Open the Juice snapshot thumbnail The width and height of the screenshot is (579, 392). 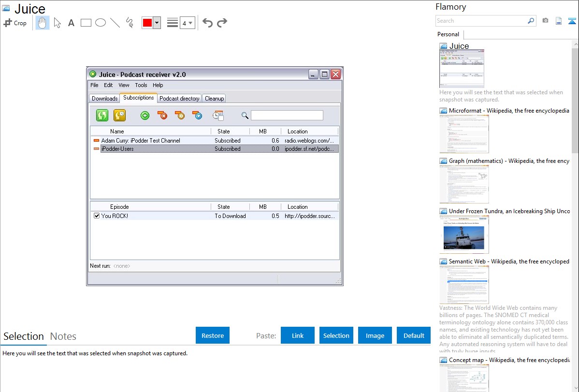click(462, 69)
